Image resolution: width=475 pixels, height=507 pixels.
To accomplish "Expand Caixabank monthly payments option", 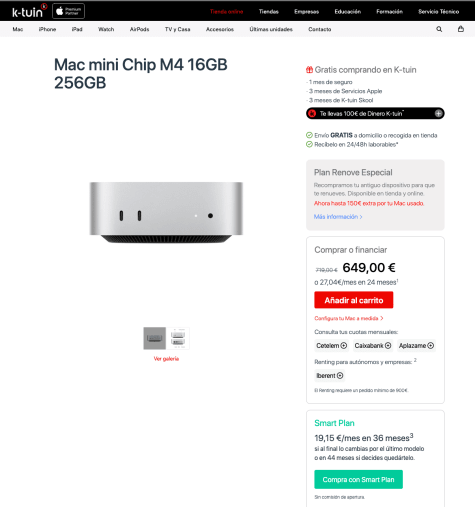I will point(373,346).
